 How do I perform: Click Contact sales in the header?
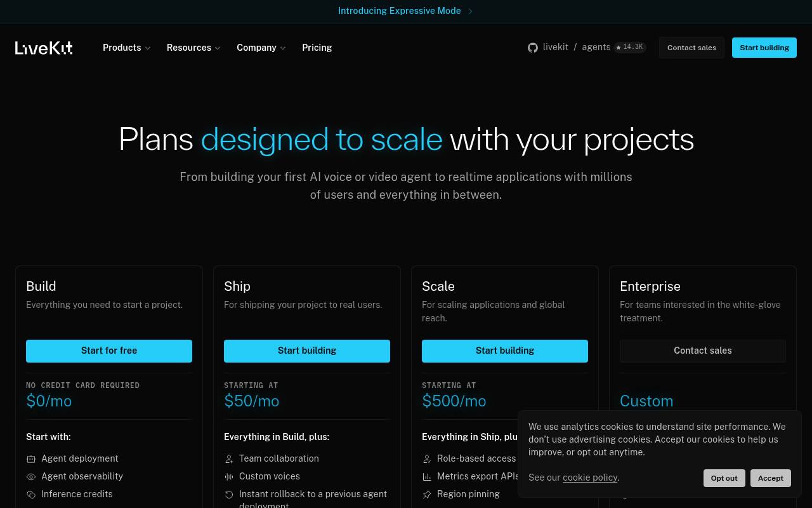(691, 48)
